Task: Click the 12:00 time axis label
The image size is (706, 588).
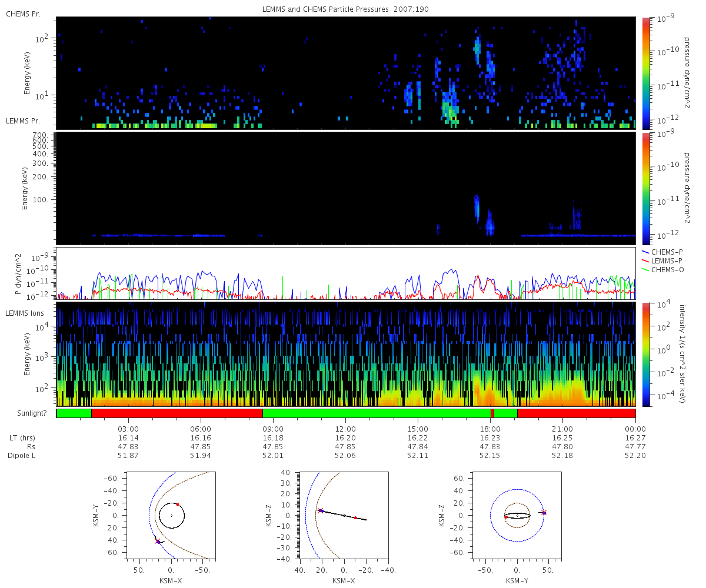Action: point(345,429)
